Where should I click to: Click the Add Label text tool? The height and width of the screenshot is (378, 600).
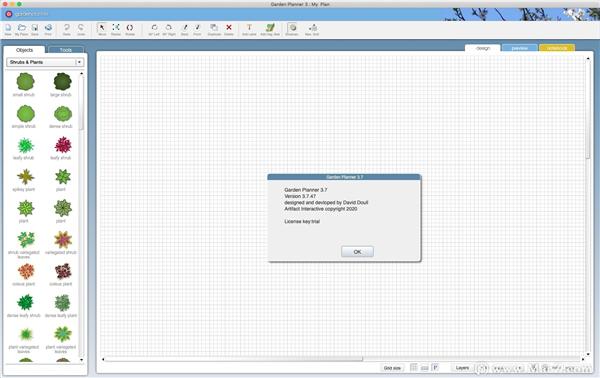coord(249,28)
